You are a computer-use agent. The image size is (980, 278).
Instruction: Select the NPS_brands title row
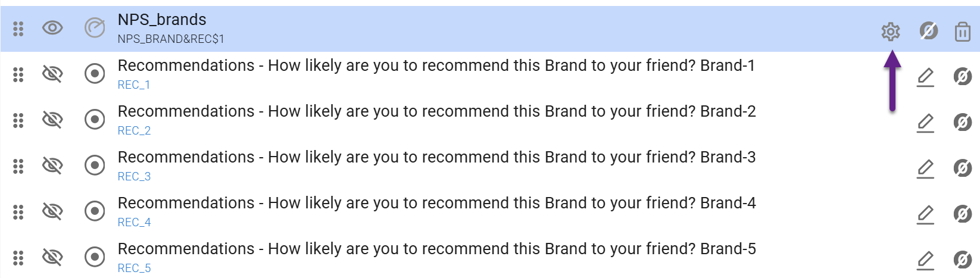pos(162,20)
